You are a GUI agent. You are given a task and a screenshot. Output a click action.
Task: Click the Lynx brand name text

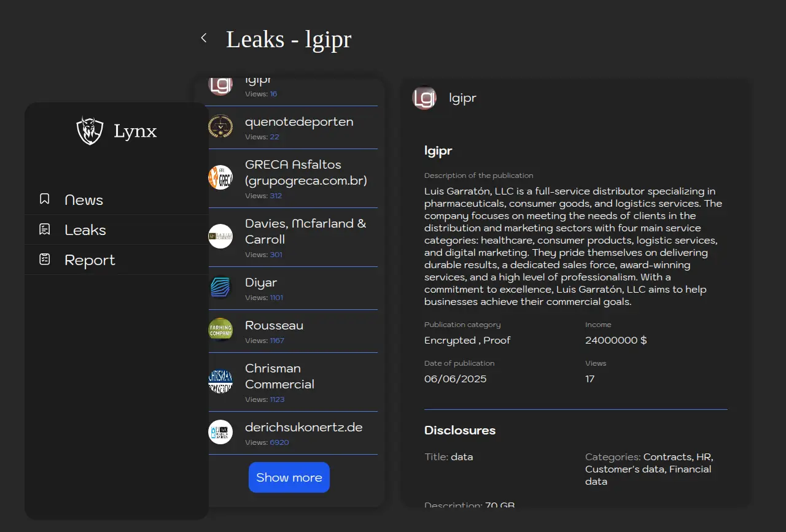tap(135, 131)
